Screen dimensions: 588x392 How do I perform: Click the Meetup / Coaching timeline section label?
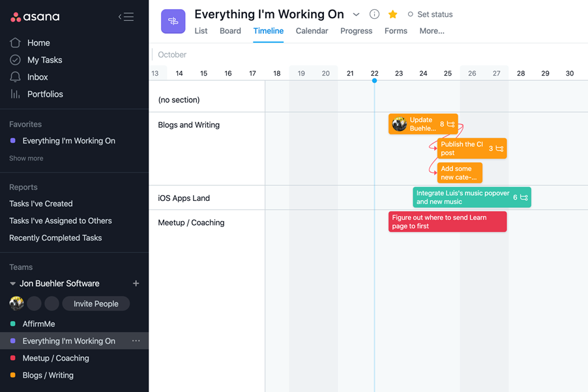pyautogui.click(x=191, y=222)
